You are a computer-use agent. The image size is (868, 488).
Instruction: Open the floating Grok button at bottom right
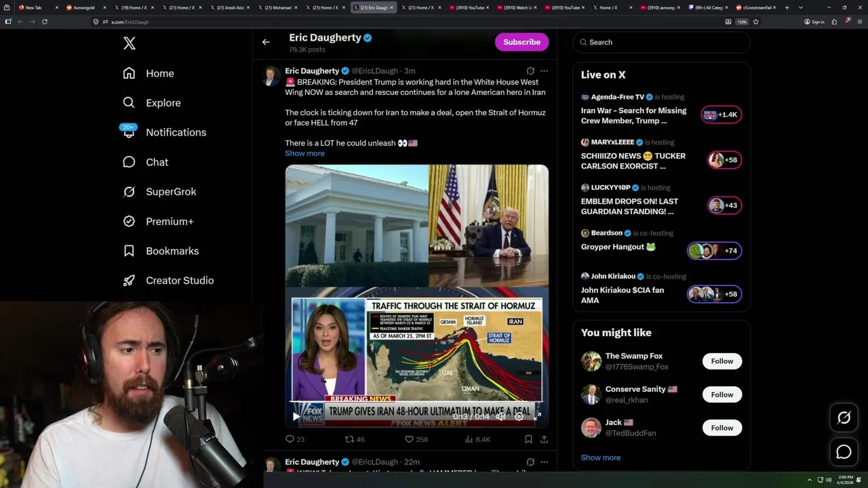[x=844, y=418]
